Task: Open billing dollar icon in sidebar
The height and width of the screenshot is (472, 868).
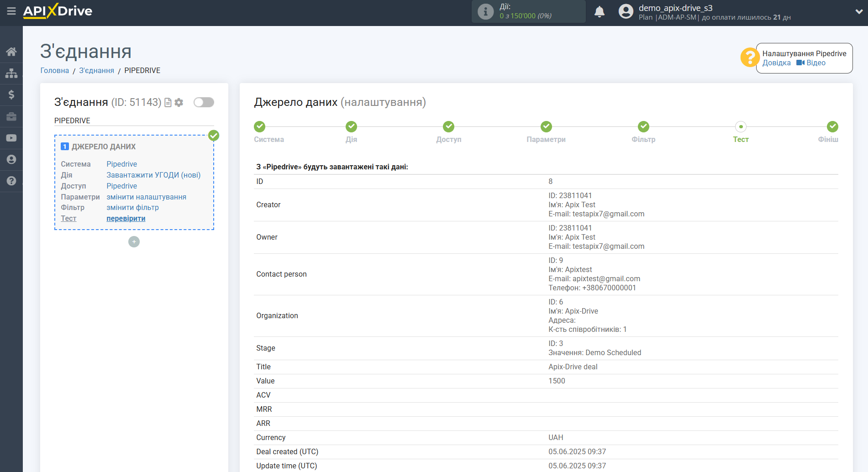Action: pos(11,94)
